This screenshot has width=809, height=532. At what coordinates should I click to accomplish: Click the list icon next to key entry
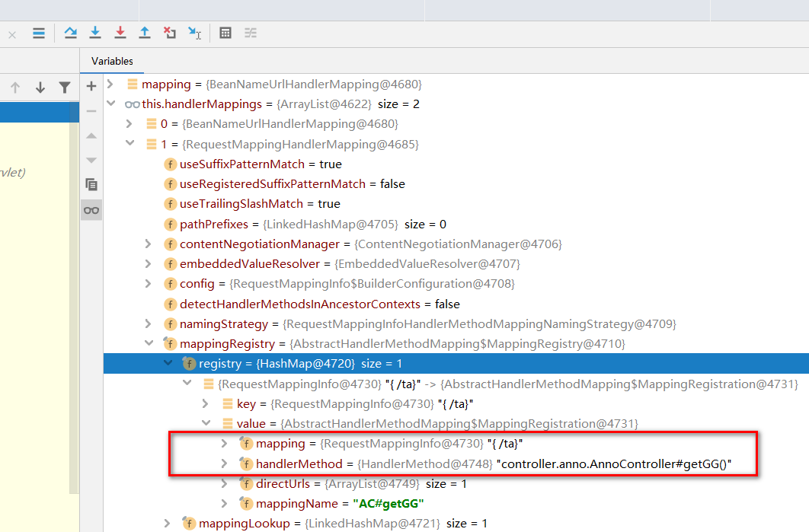coord(227,403)
